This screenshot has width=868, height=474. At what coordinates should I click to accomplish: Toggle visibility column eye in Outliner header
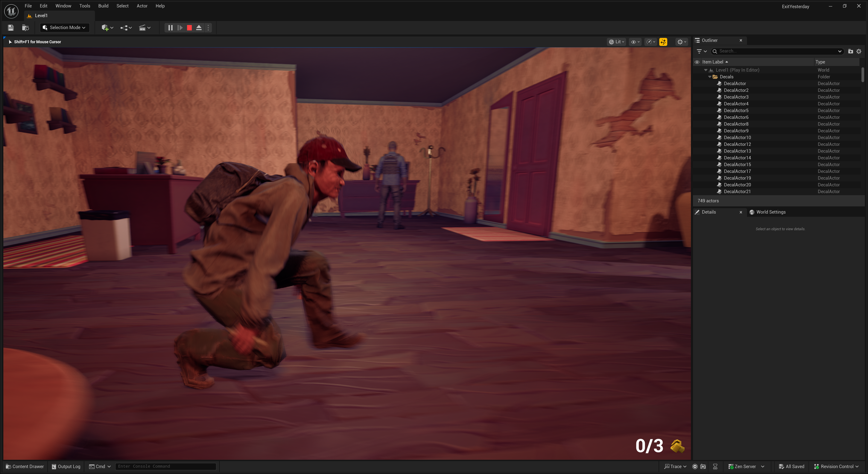697,62
